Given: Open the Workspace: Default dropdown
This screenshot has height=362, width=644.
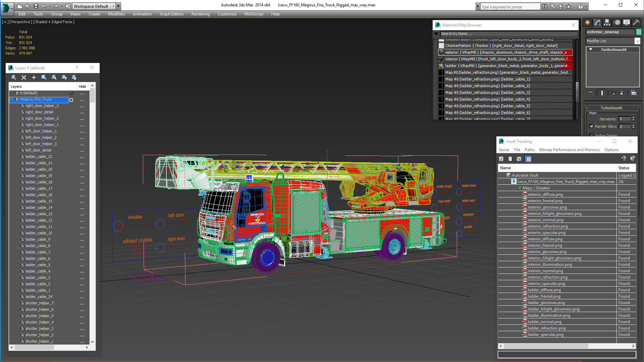Looking at the screenshot, I should point(94,6).
